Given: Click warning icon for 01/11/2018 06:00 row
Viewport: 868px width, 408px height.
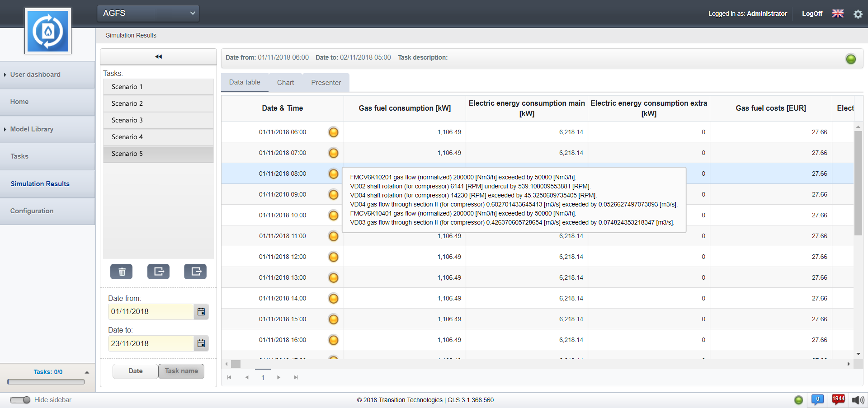Looking at the screenshot, I should pyautogui.click(x=333, y=132).
